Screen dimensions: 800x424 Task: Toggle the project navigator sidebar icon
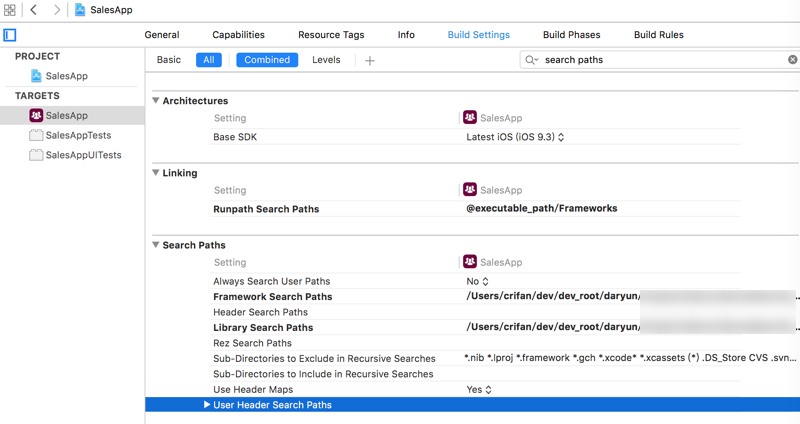click(x=10, y=35)
